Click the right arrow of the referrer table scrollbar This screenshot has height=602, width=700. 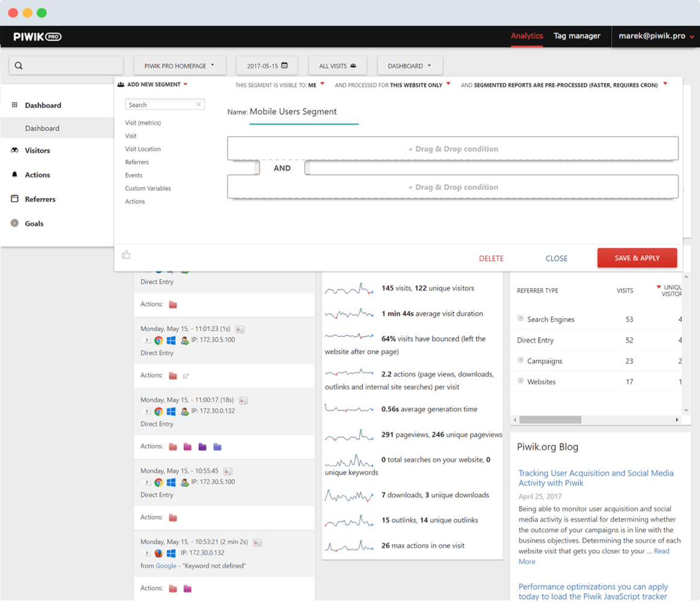[x=677, y=420]
